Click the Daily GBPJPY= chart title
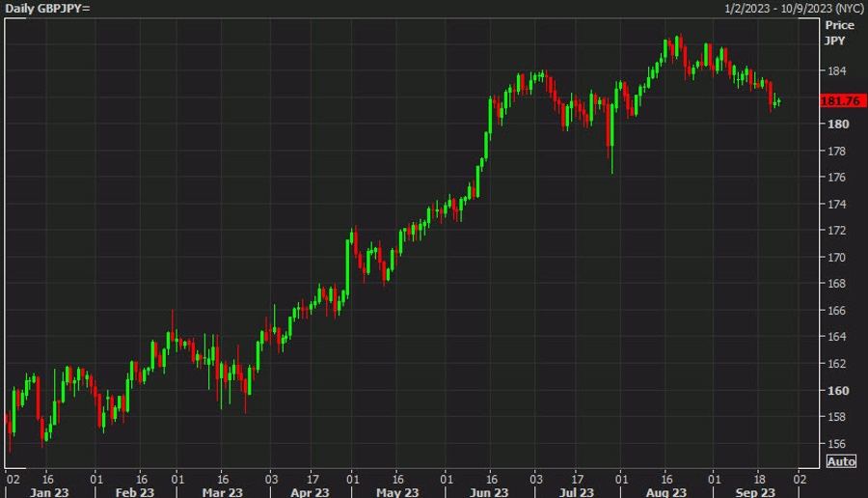The height and width of the screenshot is (498, 868). [46, 8]
